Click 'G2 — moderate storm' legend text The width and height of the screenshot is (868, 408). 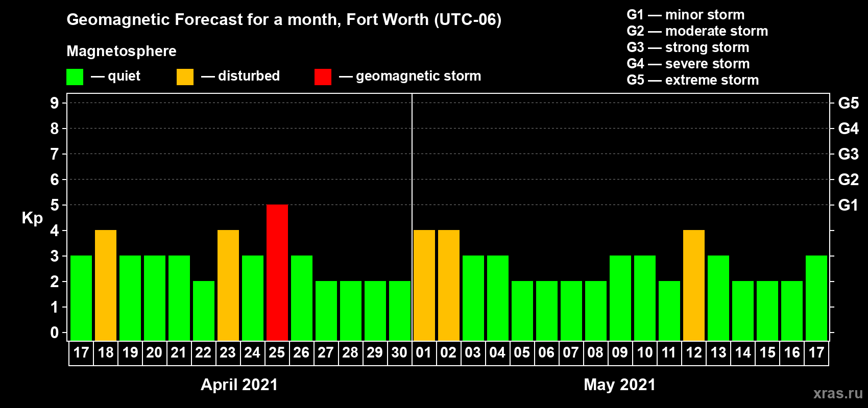point(697,31)
